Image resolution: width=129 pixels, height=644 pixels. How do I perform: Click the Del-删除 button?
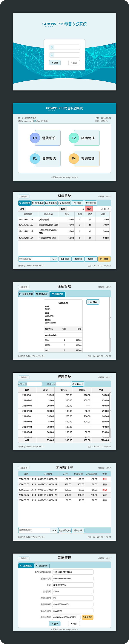tap(65, 259)
